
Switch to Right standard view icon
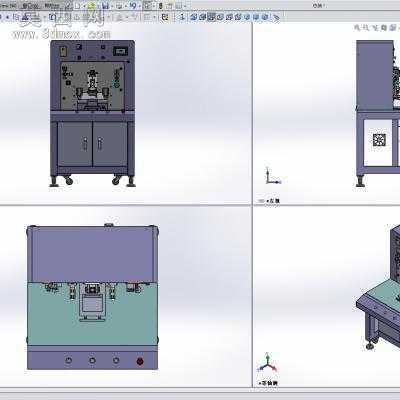pos(220,17)
